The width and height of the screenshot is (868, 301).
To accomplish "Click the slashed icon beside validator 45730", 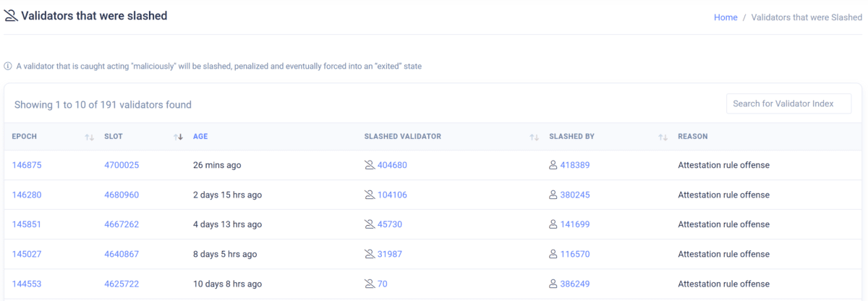I will (x=370, y=224).
